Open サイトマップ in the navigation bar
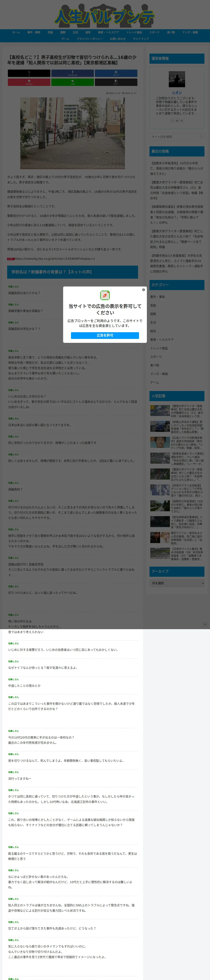The image size is (210, 980). pyautogui.click(x=141, y=39)
